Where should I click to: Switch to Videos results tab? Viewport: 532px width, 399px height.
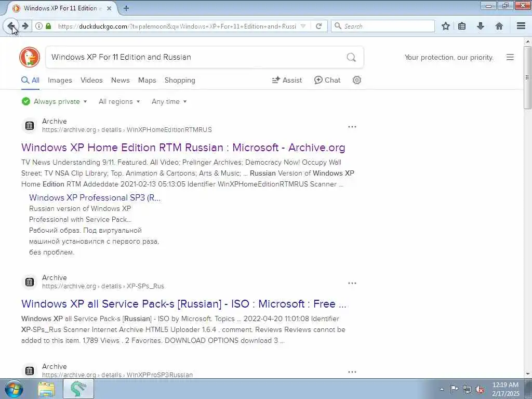pyautogui.click(x=91, y=80)
